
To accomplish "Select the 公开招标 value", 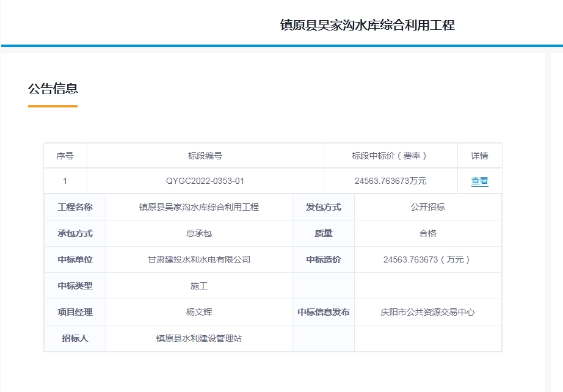I will click(427, 207).
